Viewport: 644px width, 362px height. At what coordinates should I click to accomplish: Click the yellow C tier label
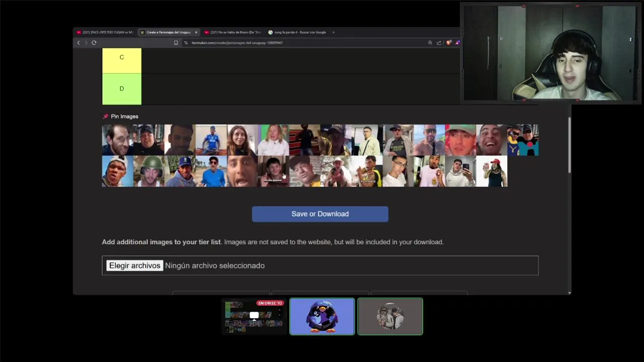pyautogui.click(x=122, y=60)
